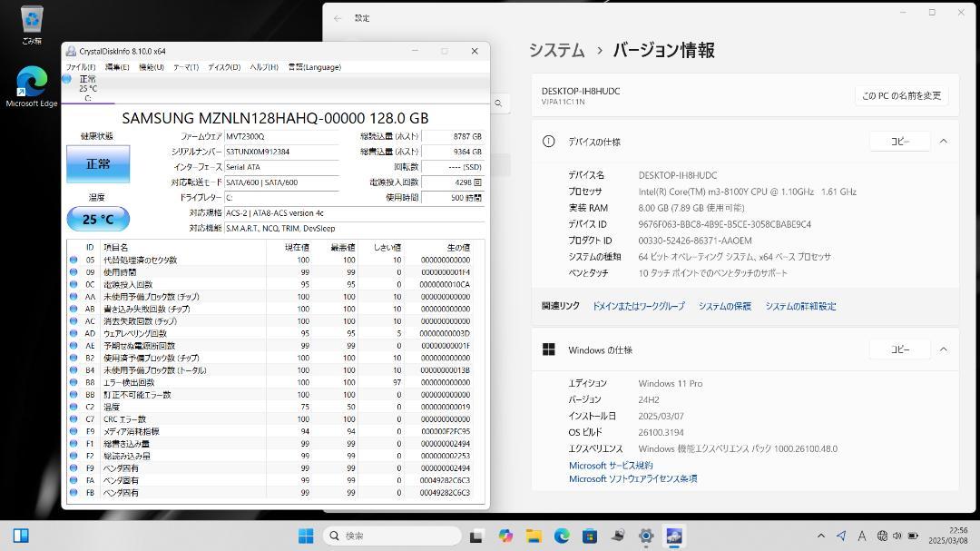
Task: Click the IME A indicator in tray
Action: tap(862, 536)
